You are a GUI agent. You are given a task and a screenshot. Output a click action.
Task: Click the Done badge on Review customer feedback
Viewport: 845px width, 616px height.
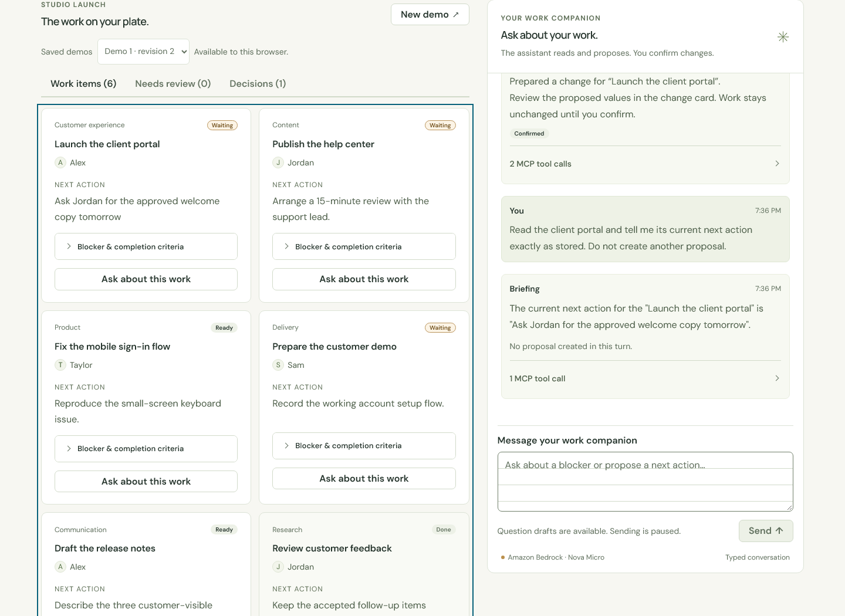444,530
